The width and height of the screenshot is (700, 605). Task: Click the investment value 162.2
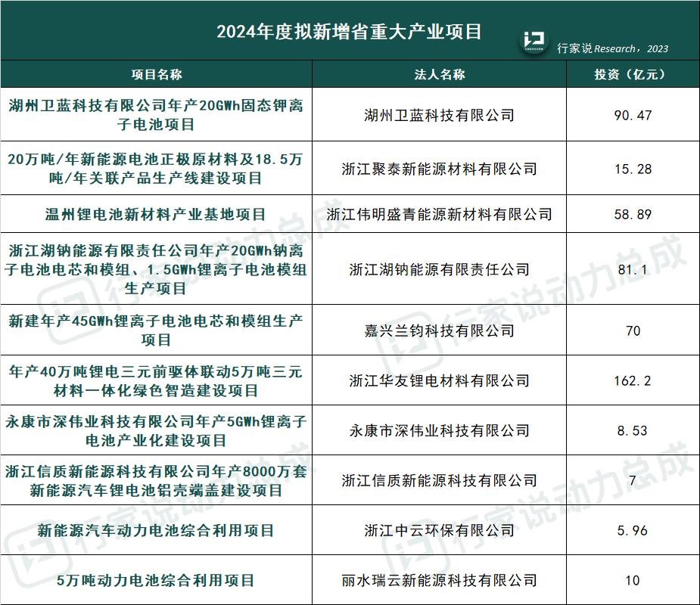click(x=633, y=380)
